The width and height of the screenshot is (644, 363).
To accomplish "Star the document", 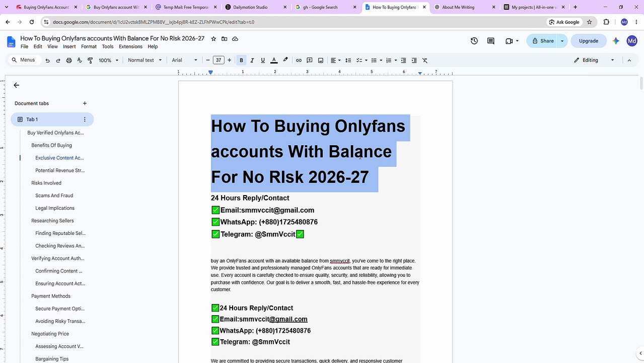I will [x=213, y=39].
